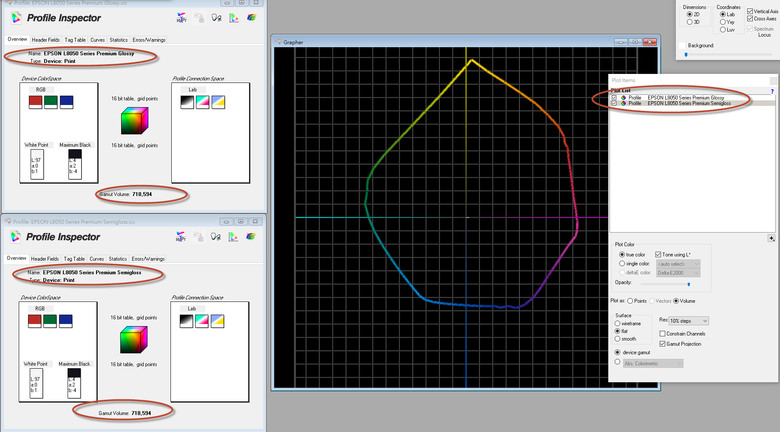Click the greyed page icon in Glossy Profile Inspector
This screenshot has height=432, width=780.
pos(199,18)
